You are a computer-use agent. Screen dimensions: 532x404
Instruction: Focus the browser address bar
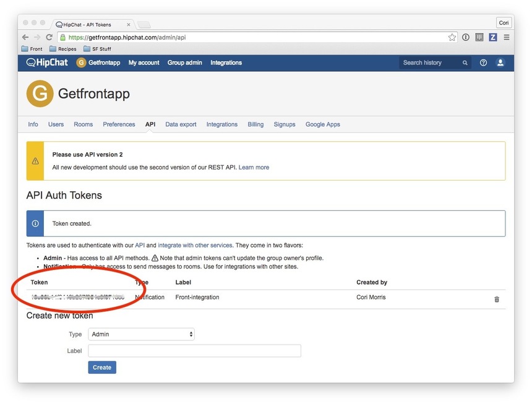click(258, 37)
